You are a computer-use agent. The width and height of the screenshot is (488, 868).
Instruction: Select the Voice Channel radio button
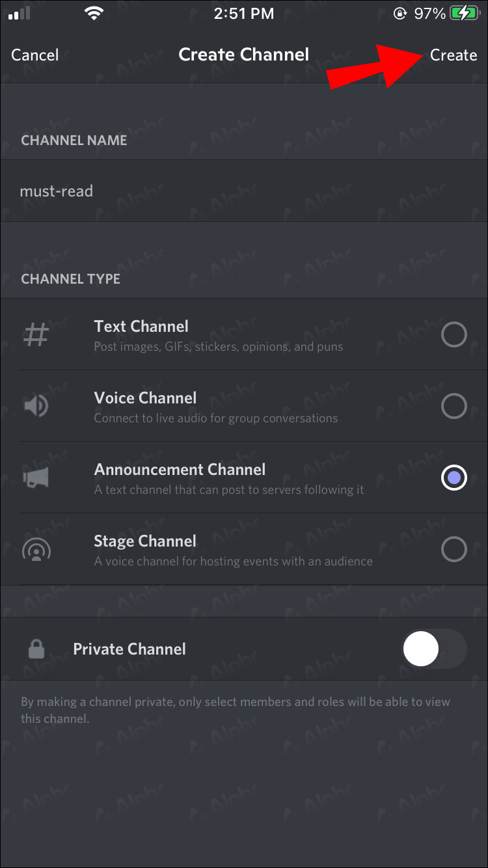point(454,407)
